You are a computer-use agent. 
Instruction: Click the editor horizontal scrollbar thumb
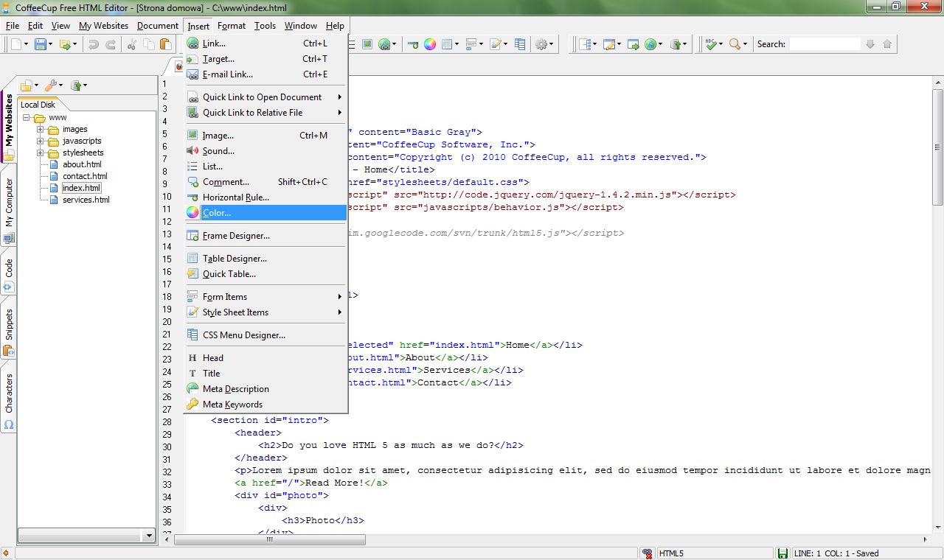269,540
